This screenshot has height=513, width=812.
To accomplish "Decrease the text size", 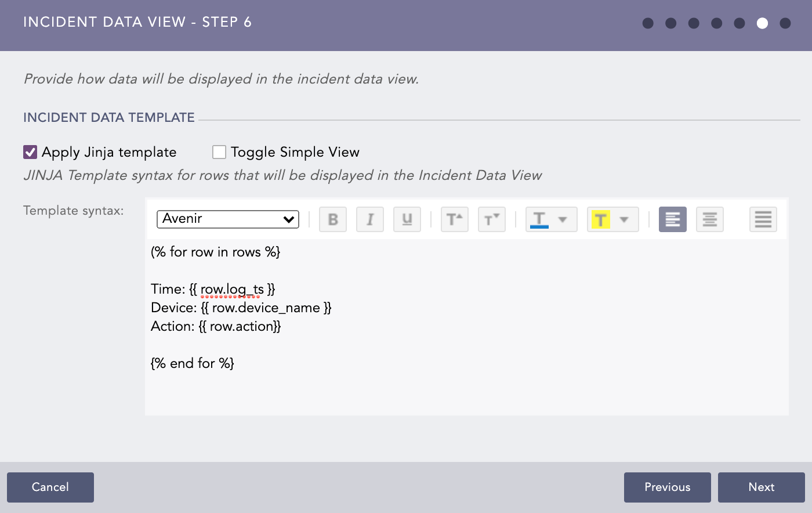I will coord(491,219).
